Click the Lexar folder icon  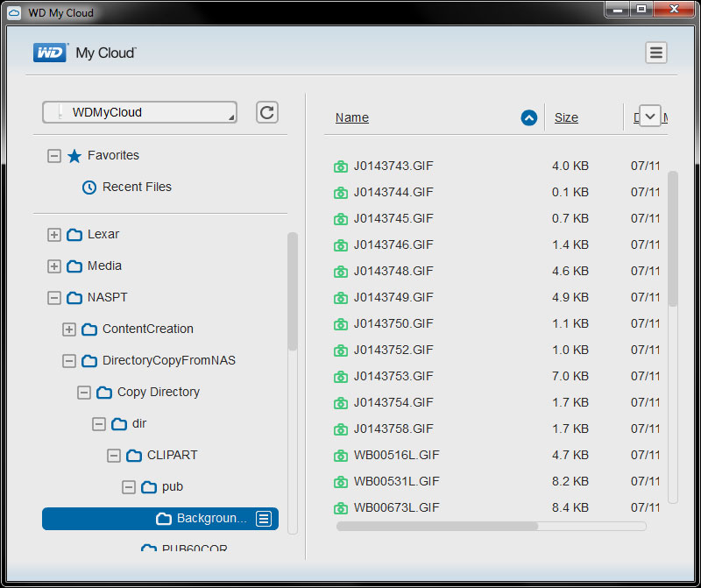pyautogui.click(x=74, y=235)
